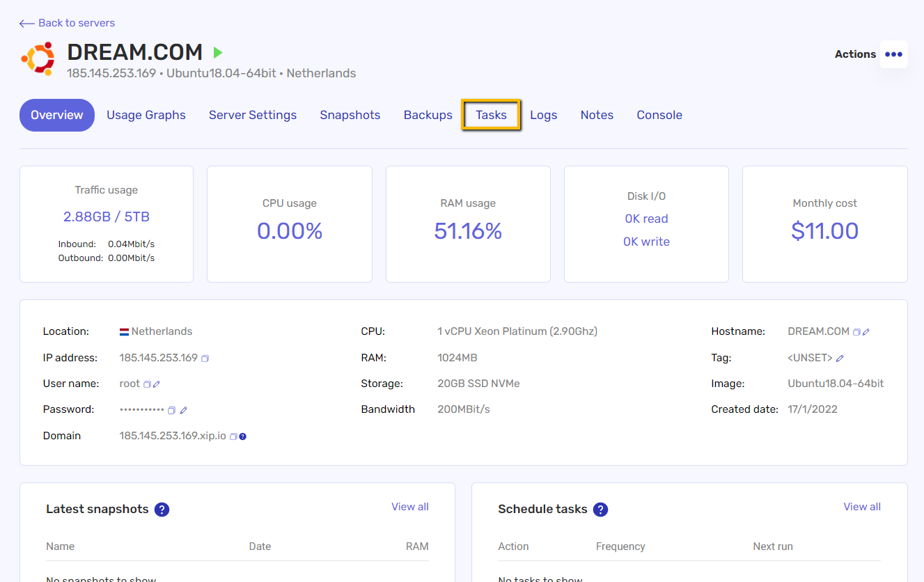
Task: Click the Monthly cost $11.00 value
Action: click(x=824, y=230)
